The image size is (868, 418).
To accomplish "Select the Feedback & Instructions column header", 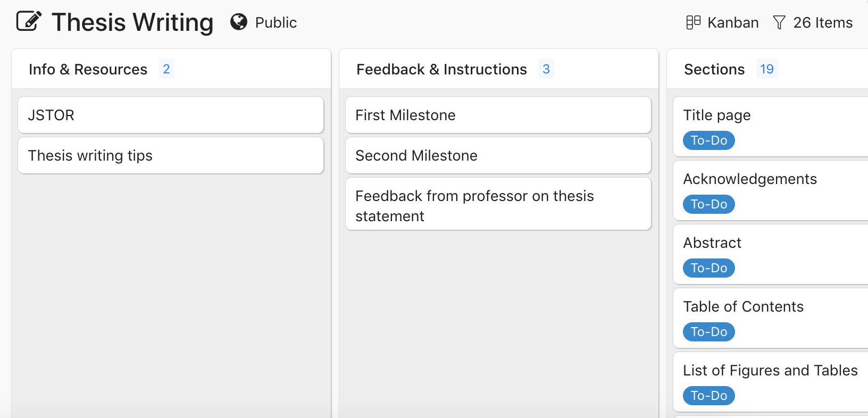I will 441,69.
